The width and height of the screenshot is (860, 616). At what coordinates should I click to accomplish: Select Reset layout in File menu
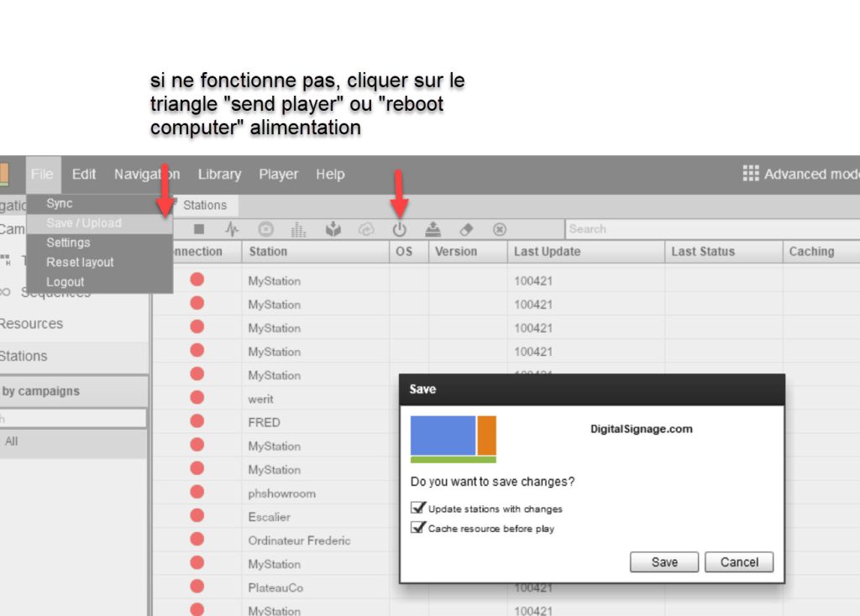[x=80, y=262]
